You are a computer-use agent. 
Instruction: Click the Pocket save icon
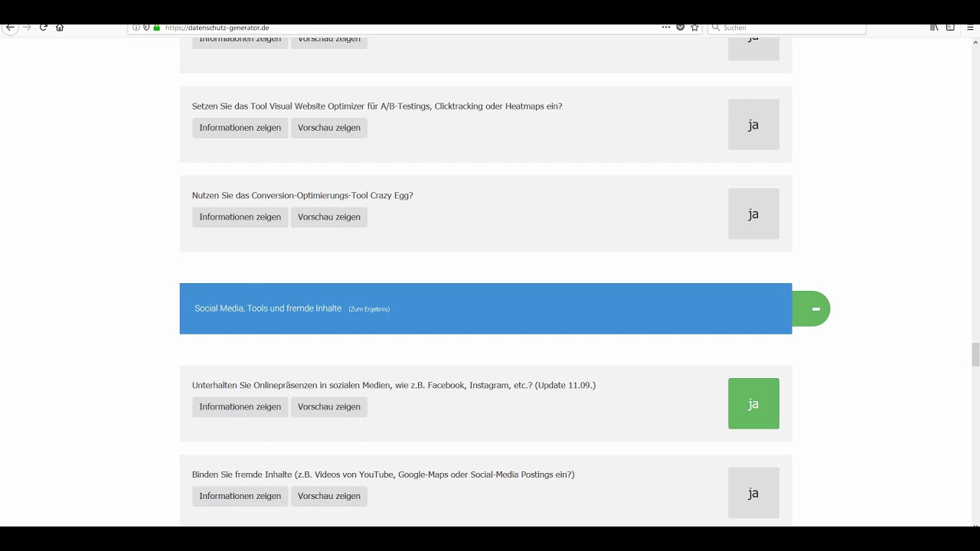click(680, 28)
